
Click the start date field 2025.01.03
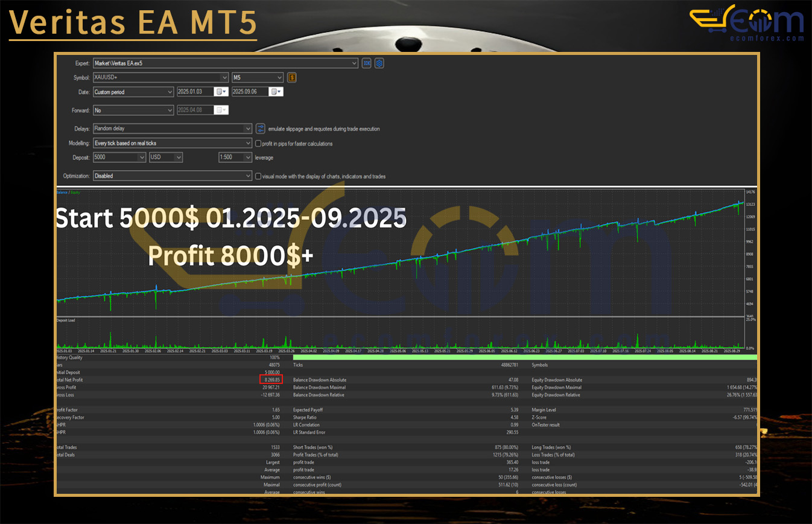pyautogui.click(x=195, y=92)
